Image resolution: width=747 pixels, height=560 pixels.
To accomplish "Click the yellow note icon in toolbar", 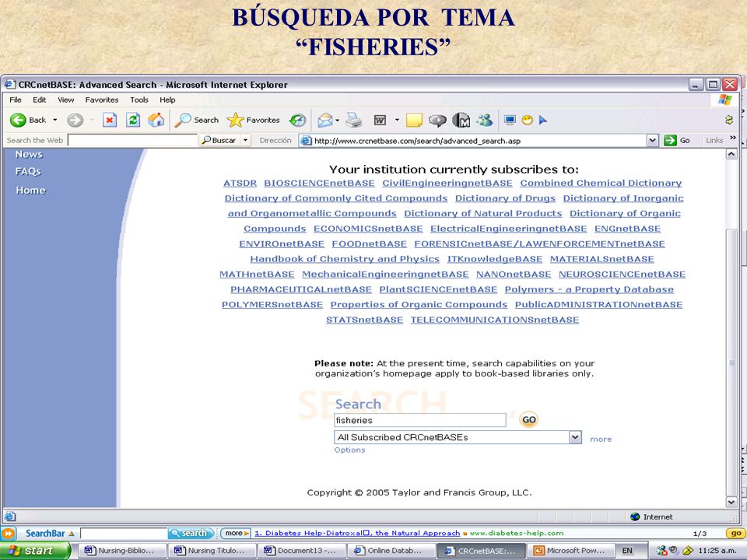I will [x=414, y=120].
